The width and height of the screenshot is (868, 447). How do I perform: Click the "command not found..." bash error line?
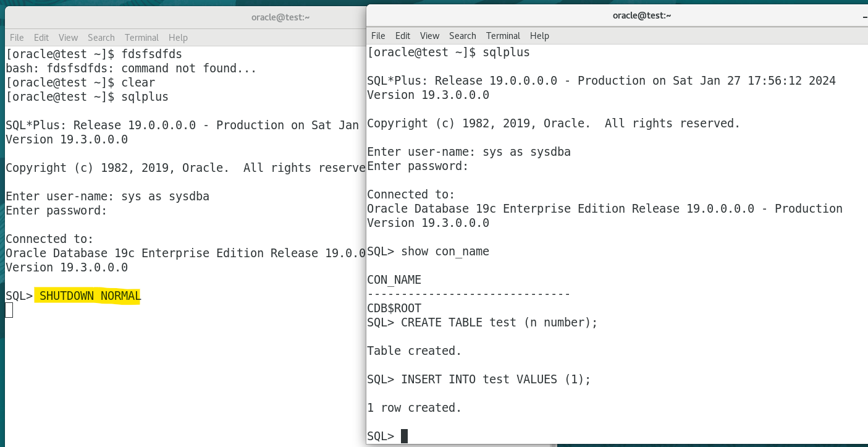[131, 69]
